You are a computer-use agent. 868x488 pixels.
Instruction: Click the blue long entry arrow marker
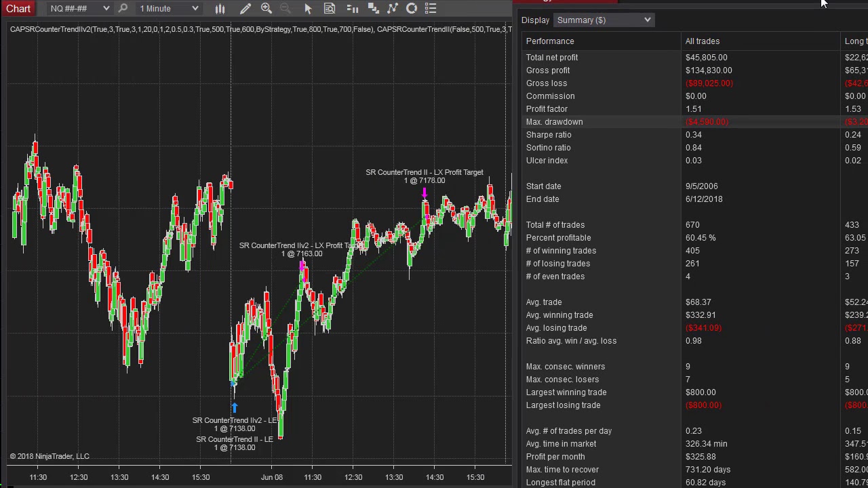click(235, 407)
